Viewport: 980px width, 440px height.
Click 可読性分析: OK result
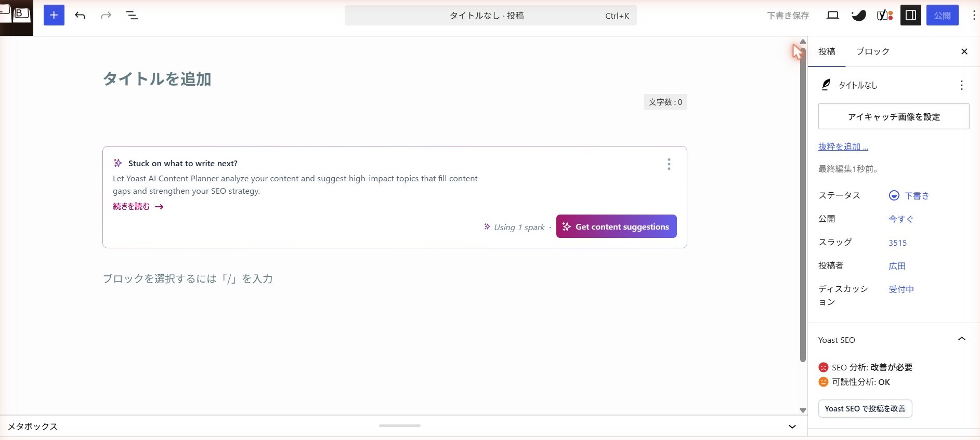[x=854, y=382]
